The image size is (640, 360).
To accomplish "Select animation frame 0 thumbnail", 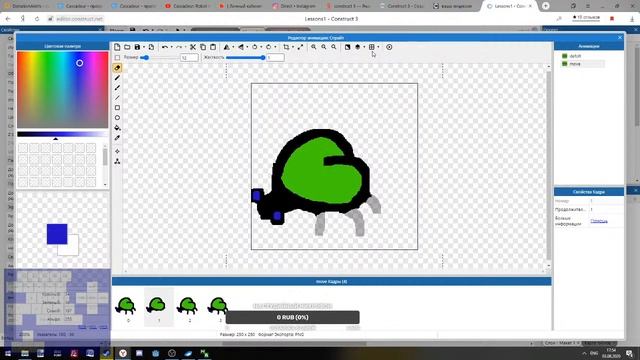I will [127, 306].
